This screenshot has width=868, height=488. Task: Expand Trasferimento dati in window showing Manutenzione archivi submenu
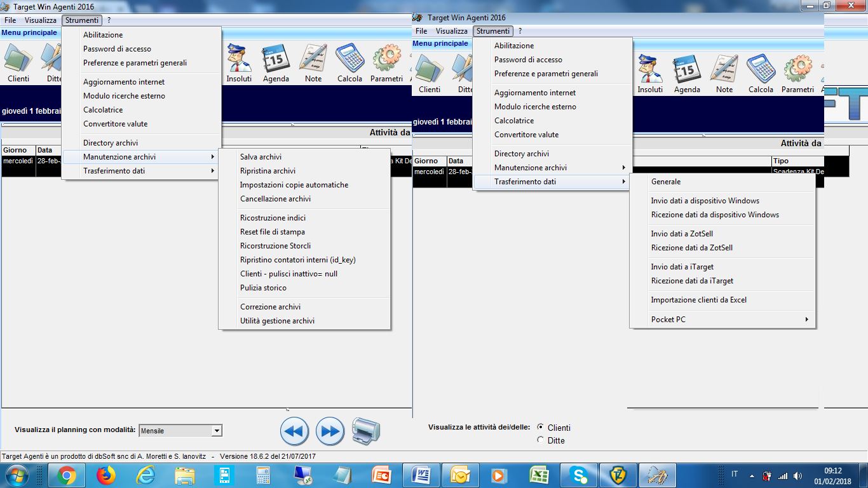[x=141, y=171]
